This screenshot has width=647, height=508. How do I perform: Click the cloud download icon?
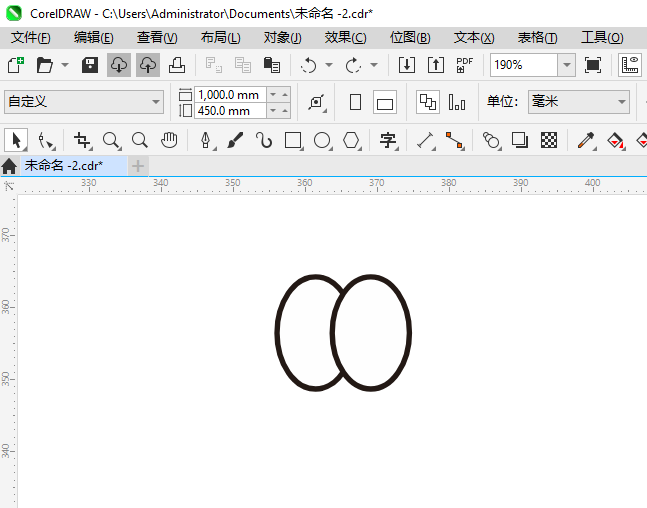point(119,65)
